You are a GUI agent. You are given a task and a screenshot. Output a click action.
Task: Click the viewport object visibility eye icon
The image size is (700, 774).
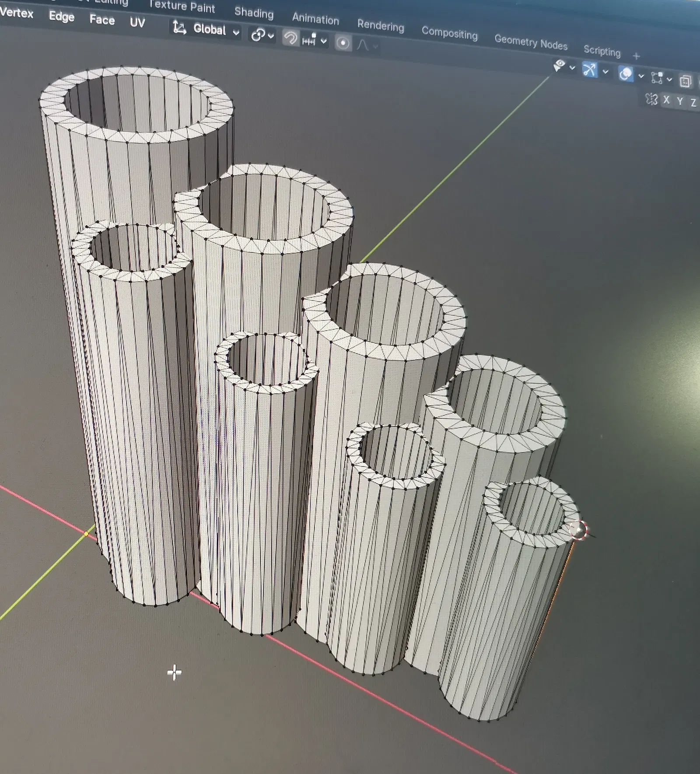tap(560, 66)
